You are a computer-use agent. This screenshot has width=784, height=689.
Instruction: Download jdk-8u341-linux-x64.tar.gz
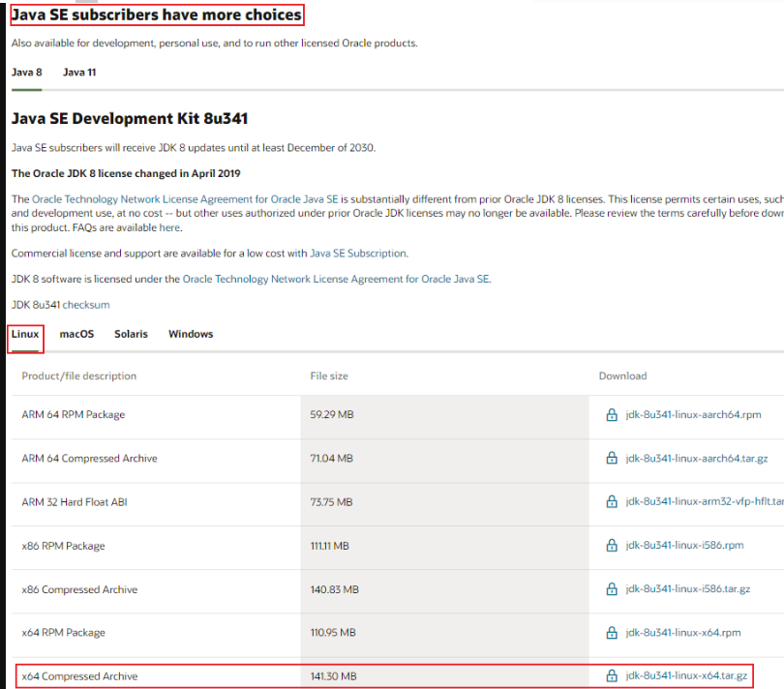coord(686,676)
